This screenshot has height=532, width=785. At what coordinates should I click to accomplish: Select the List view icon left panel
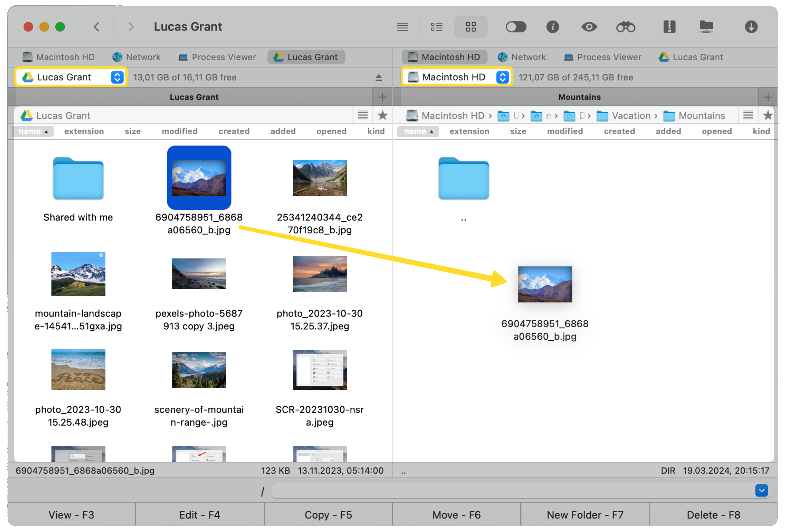click(363, 115)
